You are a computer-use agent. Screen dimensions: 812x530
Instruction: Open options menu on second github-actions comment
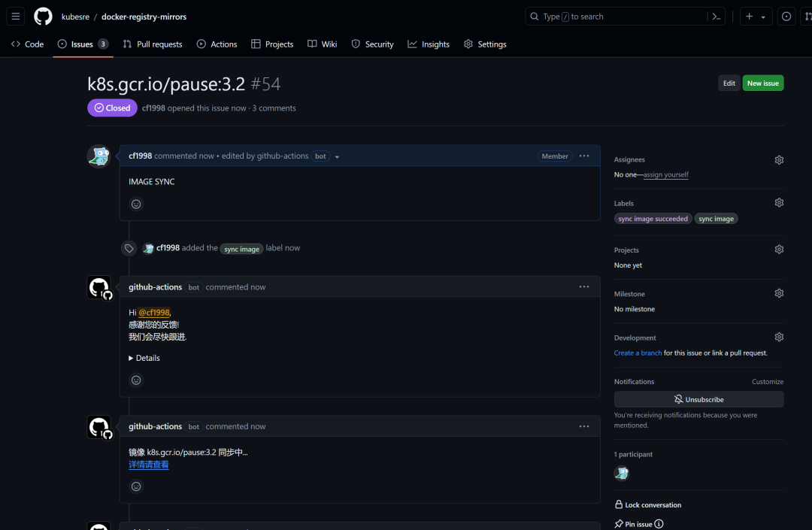coord(584,426)
